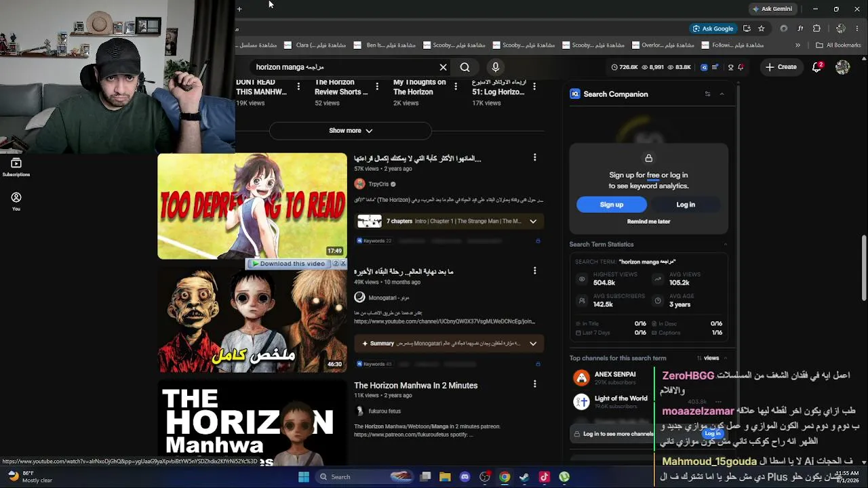The image size is (868, 488).
Task: Expand the Monogatari Summary section
Action: pos(533,344)
